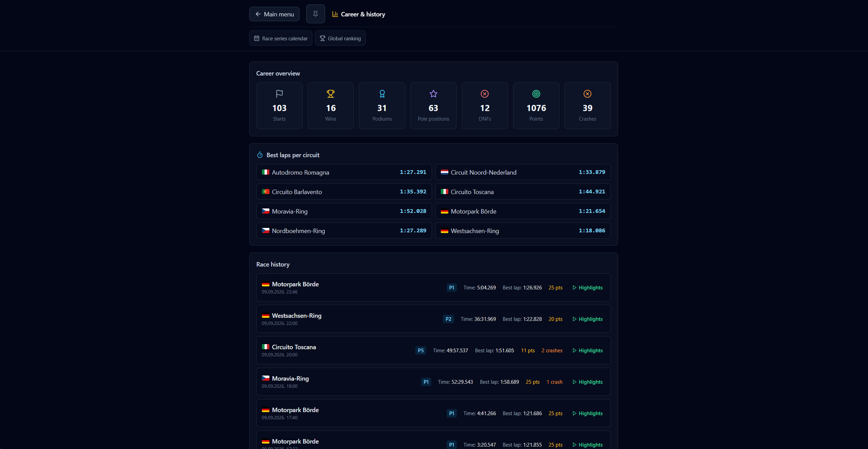Click the pin icon button
Viewport: 868px width, 449px height.
[x=316, y=14]
